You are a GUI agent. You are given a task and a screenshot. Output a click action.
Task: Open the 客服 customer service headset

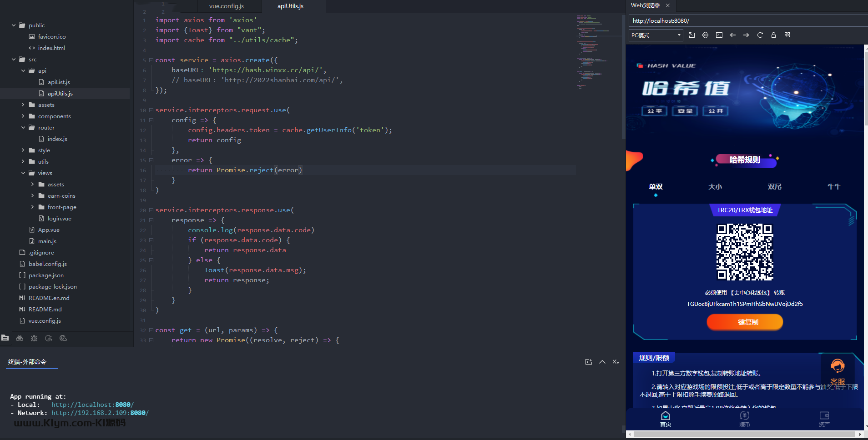[838, 371]
